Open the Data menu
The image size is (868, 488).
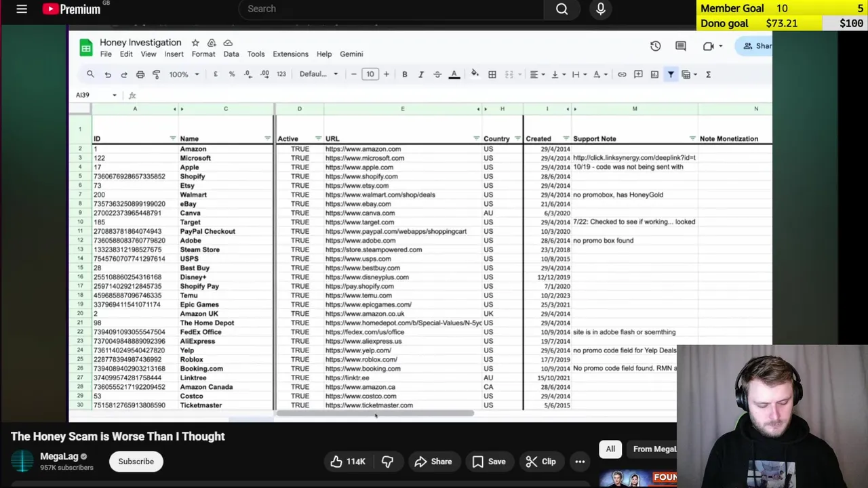tap(231, 54)
